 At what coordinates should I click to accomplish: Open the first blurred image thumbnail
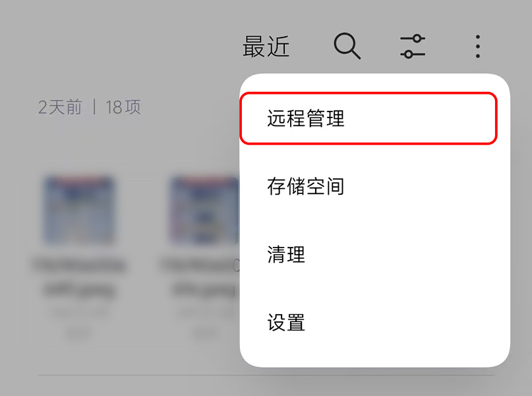pyautogui.click(x=78, y=209)
